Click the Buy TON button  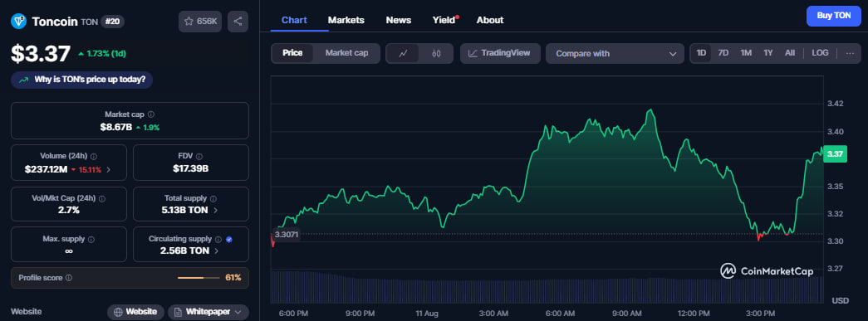[834, 16]
